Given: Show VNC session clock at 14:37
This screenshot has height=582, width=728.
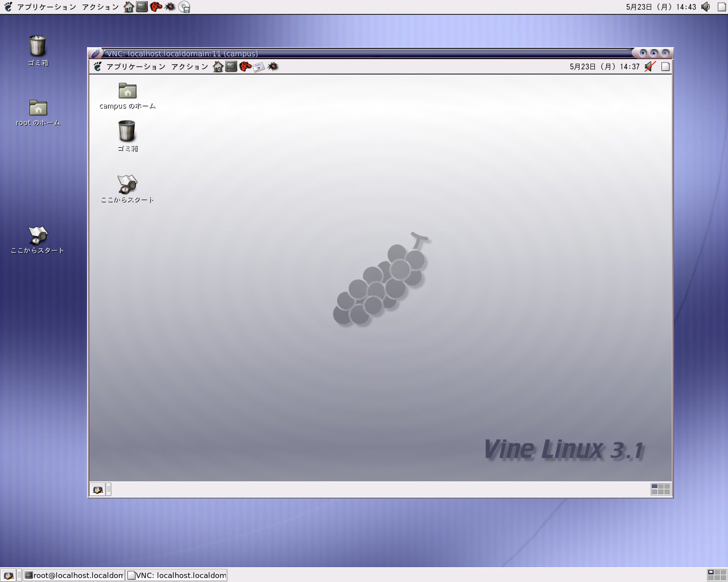Looking at the screenshot, I should click(x=605, y=66).
